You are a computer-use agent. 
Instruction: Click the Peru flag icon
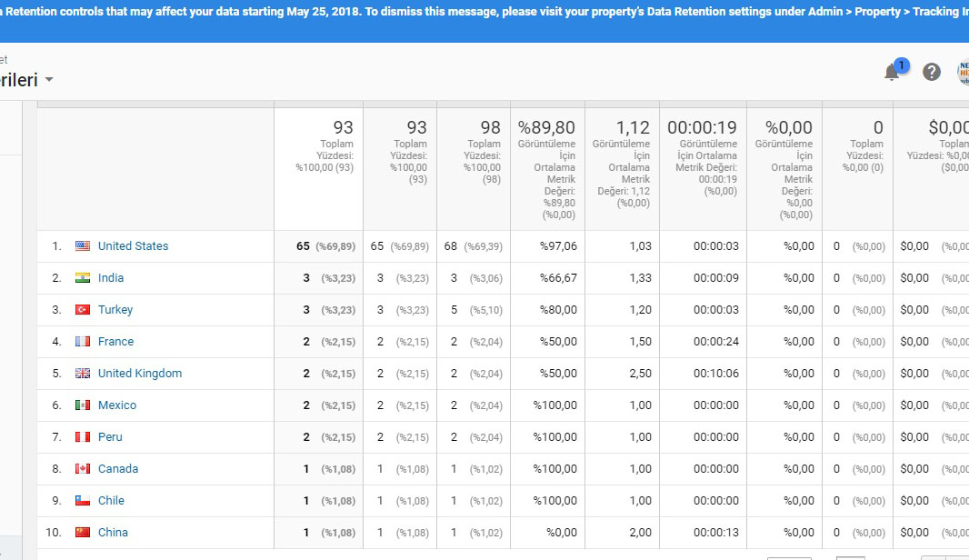tap(83, 437)
